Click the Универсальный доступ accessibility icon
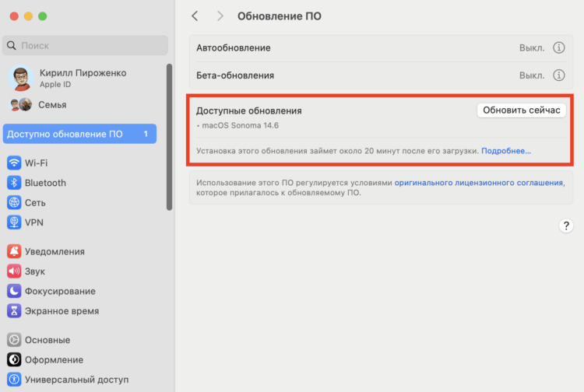This screenshot has height=392, width=584. pyautogui.click(x=14, y=380)
